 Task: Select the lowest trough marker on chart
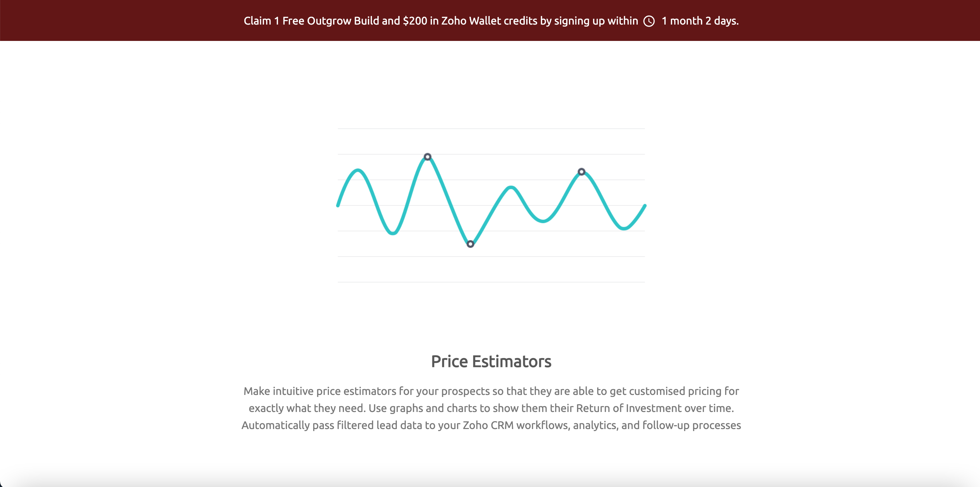tap(470, 244)
